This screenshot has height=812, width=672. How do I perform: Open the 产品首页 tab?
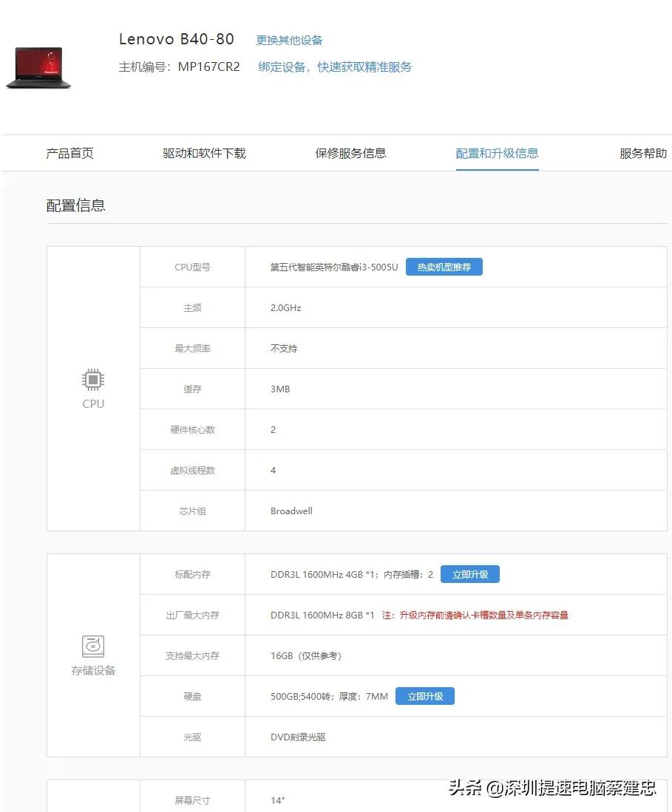click(x=69, y=153)
